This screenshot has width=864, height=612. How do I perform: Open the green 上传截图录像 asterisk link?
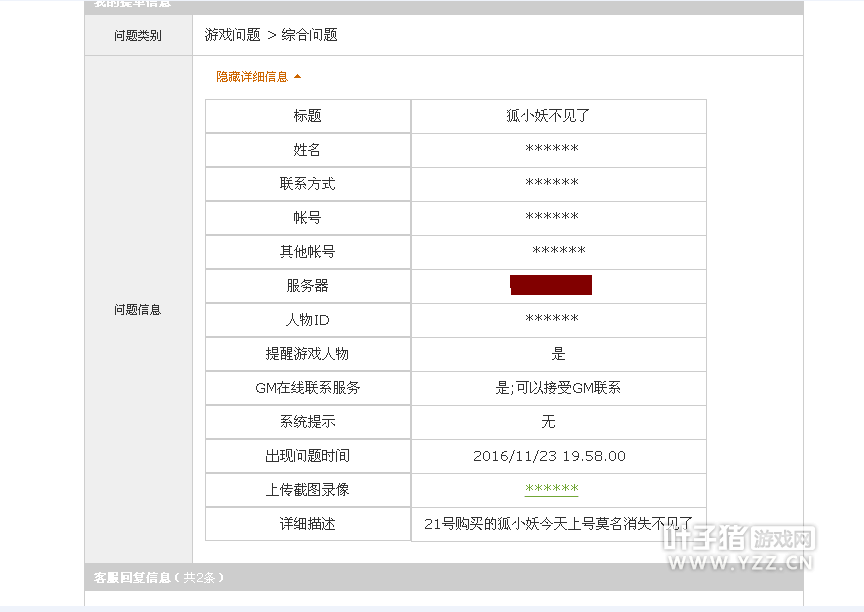coord(552,489)
